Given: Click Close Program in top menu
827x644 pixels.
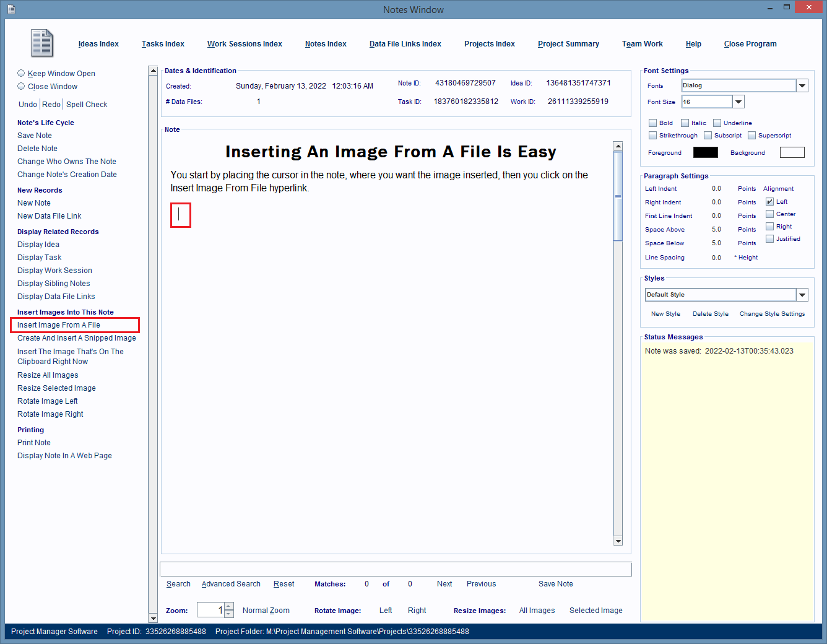Looking at the screenshot, I should click(x=750, y=44).
